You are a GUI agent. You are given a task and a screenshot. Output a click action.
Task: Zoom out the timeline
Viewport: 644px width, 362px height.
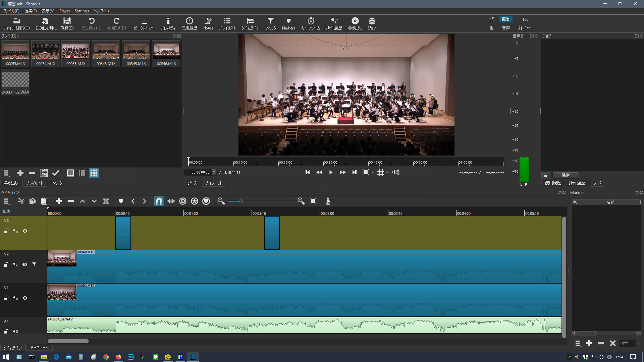(x=221, y=201)
